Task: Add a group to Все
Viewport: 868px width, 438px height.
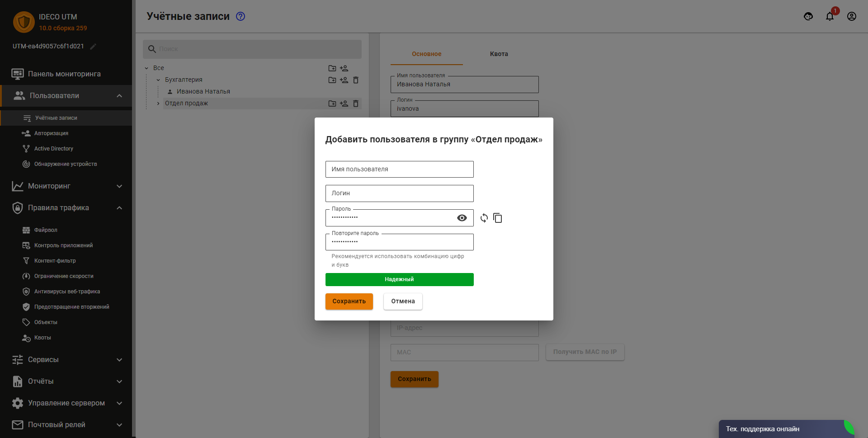Action: (332, 68)
